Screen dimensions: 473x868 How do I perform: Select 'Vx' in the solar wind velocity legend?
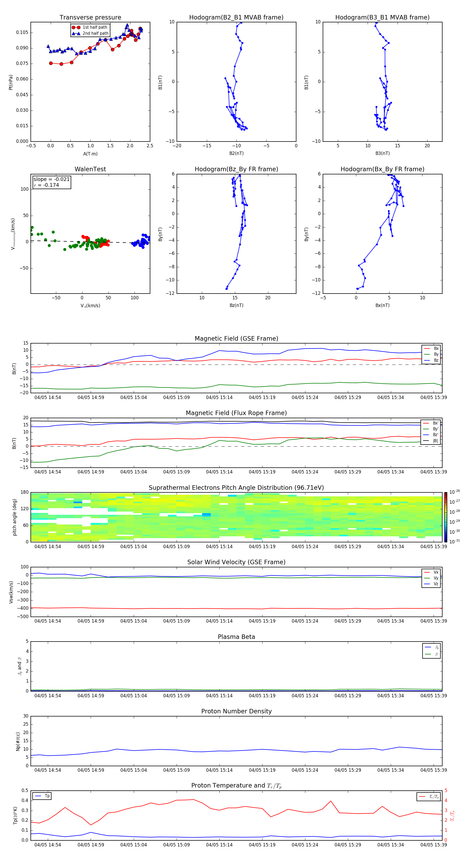click(x=431, y=572)
